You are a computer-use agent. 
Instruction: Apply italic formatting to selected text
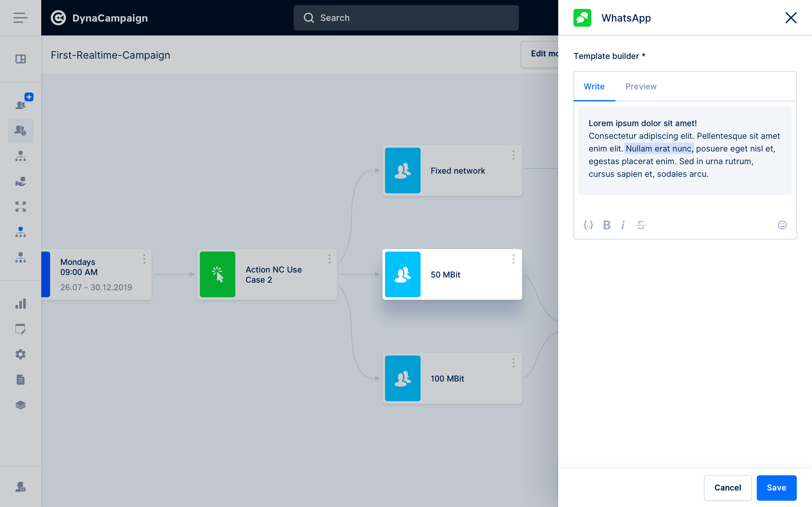tap(623, 225)
